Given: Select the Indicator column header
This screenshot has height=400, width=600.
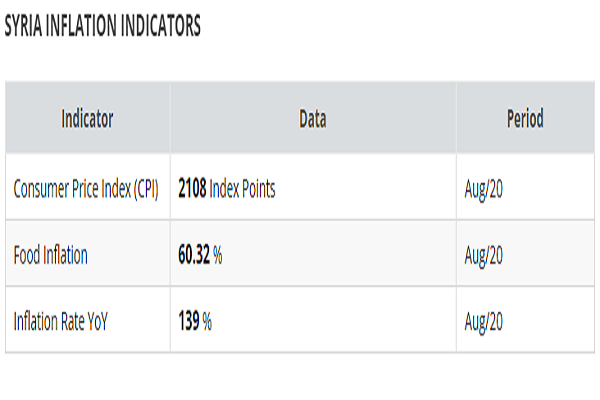Looking at the screenshot, I should pyautogui.click(x=87, y=119).
